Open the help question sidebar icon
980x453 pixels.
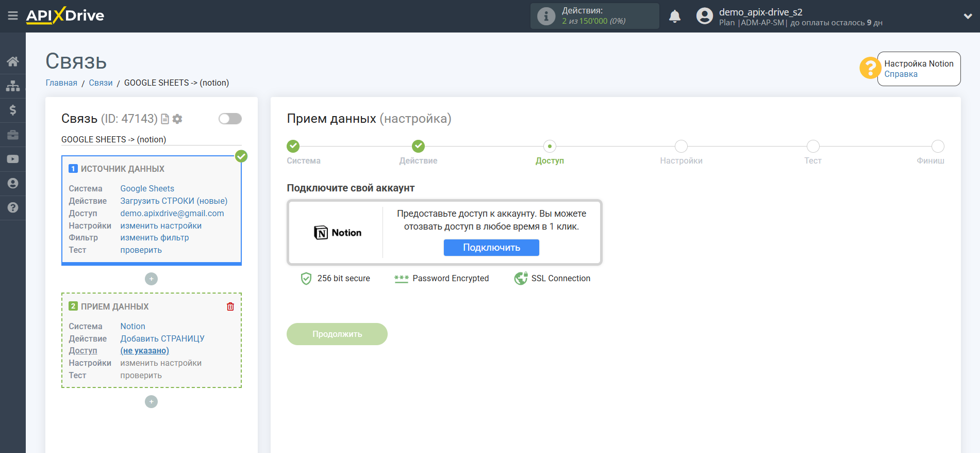13,207
